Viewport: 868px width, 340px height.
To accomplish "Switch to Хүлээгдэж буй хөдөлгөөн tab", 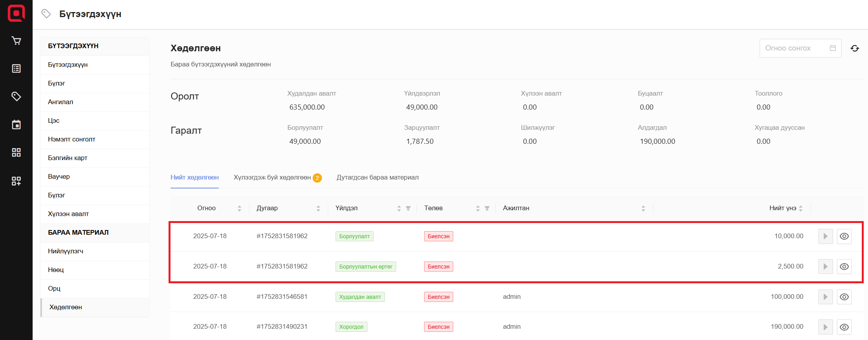I will (x=272, y=178).
